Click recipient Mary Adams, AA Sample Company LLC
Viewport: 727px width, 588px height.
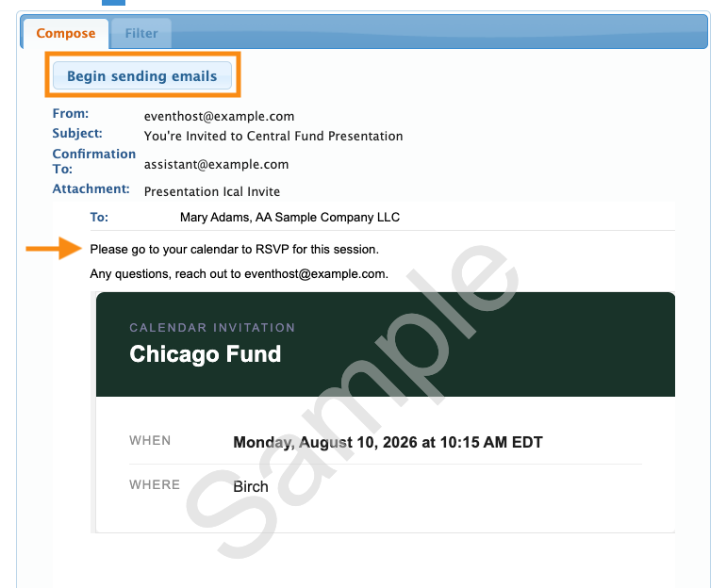289,217
